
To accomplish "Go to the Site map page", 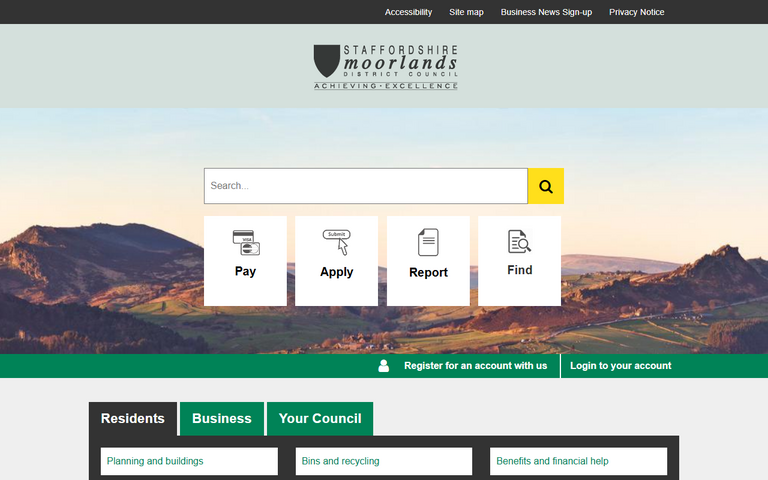I will [x=466, y=12].
